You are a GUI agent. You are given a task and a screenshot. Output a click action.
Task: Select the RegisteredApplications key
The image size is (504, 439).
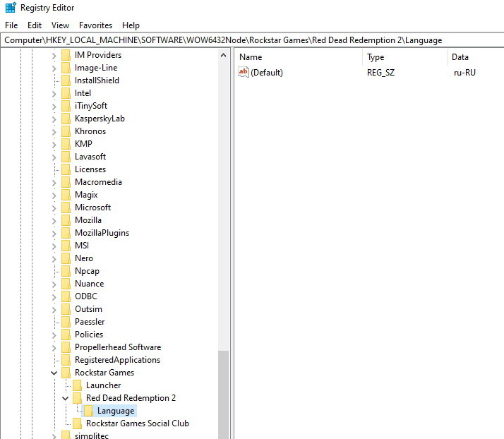(x=117, y=360)
